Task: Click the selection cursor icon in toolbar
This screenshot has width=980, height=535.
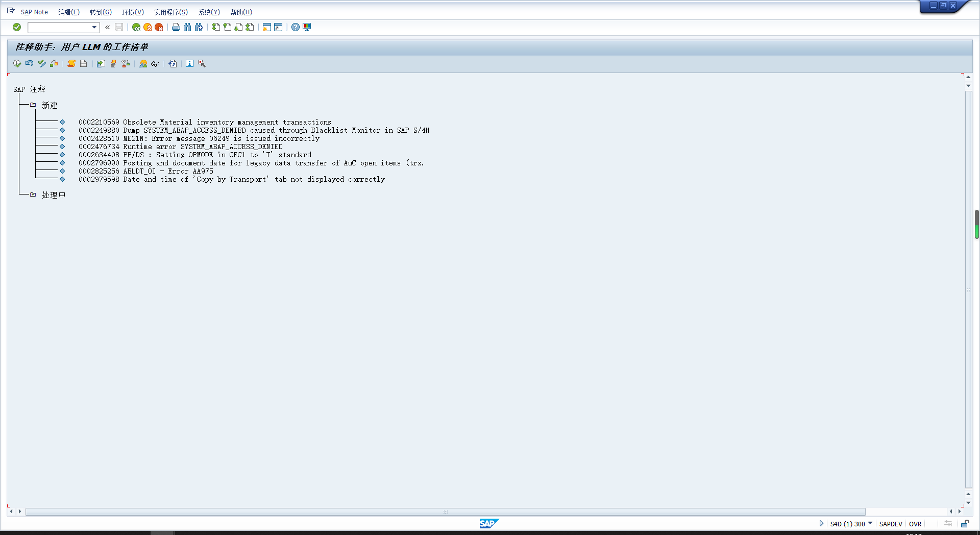Action: coord(202,63)
